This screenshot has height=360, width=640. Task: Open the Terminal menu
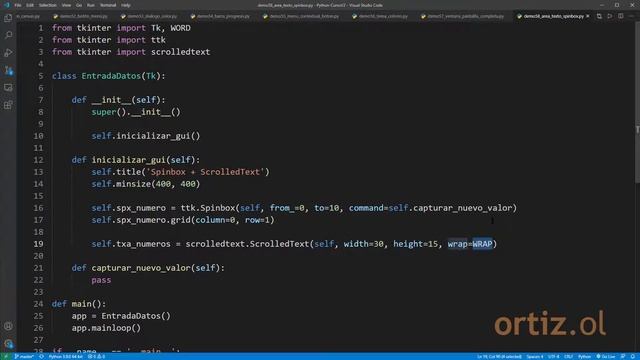tap(108, 5)
